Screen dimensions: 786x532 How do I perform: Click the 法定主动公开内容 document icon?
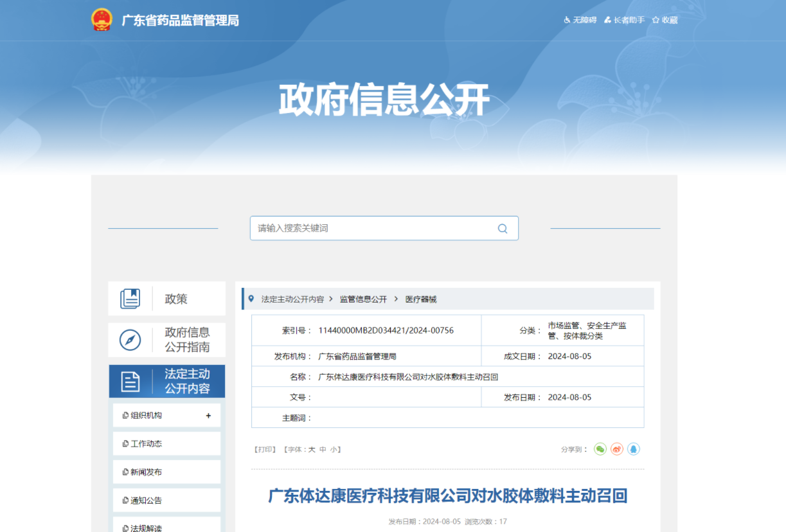click(130, 382)
